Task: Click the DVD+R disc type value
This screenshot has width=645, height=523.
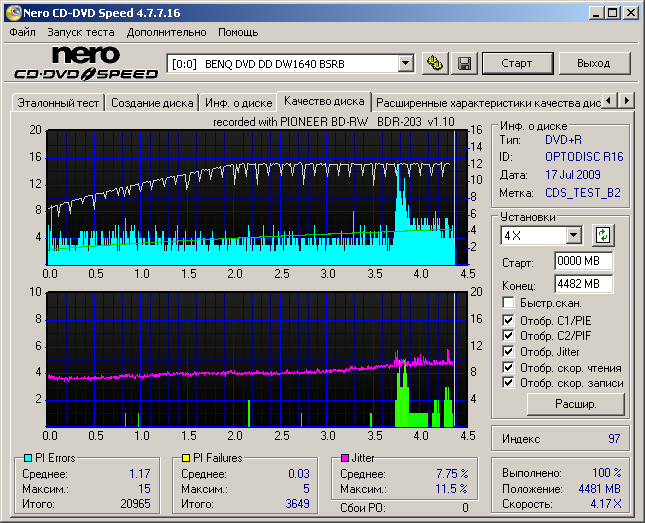Action: (x=563, y=140)
